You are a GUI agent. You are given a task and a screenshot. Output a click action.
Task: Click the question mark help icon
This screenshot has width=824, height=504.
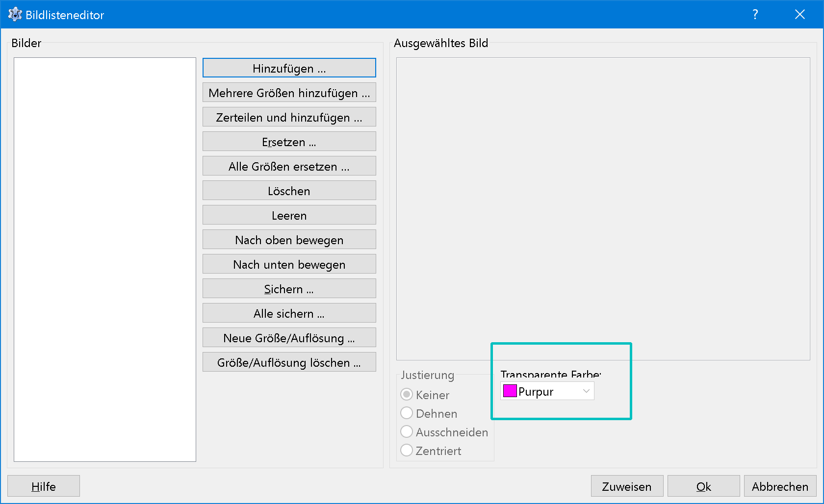point(755,15)
